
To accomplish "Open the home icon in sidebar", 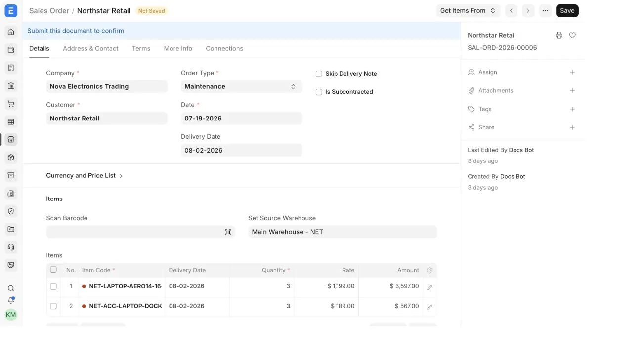I will click(11, 32).
